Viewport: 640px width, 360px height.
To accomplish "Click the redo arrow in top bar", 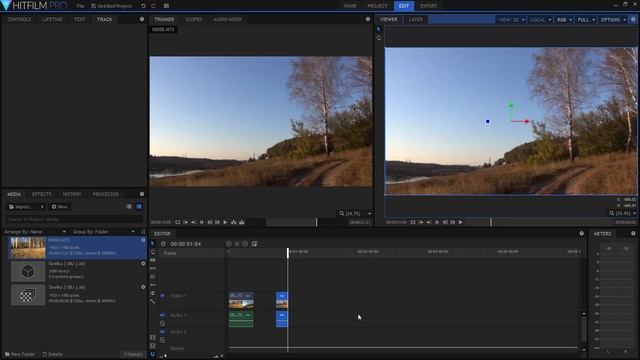I will pos(153,6).
